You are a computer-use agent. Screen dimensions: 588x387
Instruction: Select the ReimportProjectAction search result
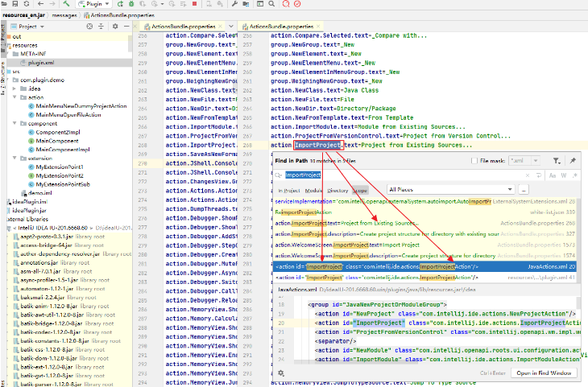coord(424,212)
